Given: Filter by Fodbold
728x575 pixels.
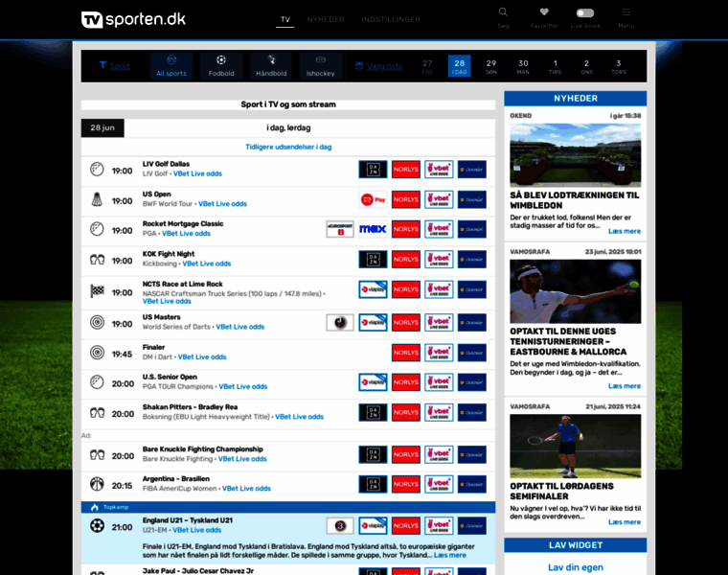Looking at the screenshot, I should tap(221, 66).
